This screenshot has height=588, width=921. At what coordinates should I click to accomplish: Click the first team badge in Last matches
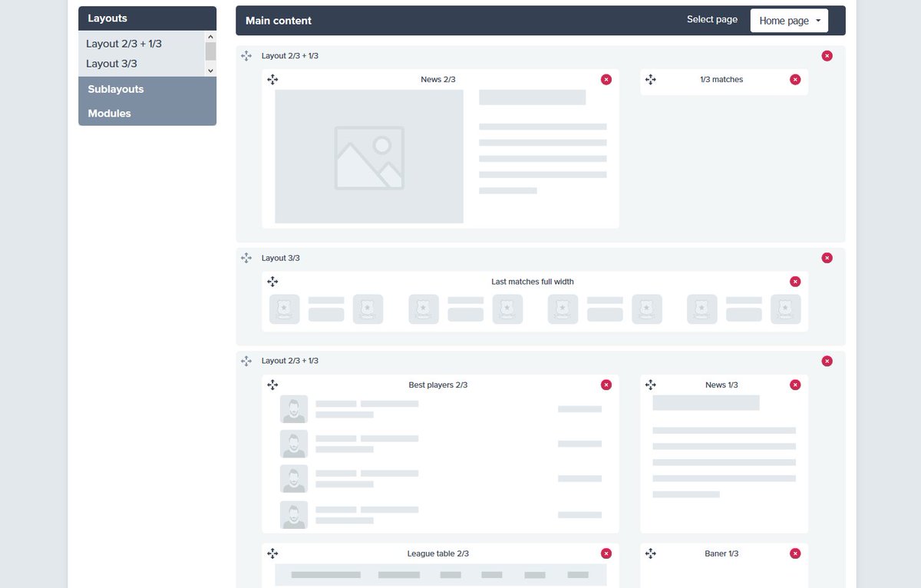(285, 309)
